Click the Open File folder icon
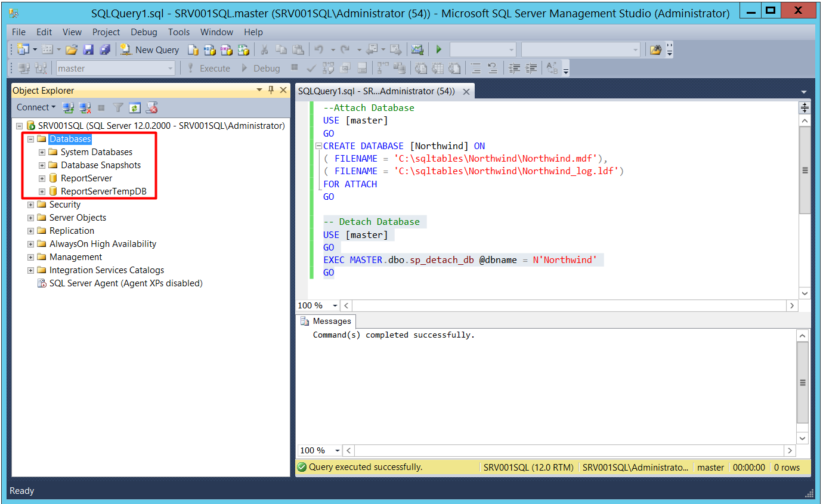The height and width of the screenshot is (504, 823). [72, 50]
